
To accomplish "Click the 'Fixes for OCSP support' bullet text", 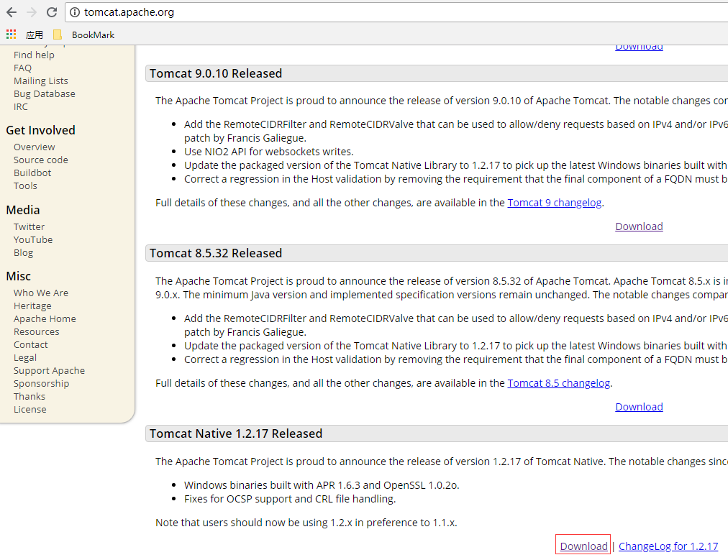I will [x=290, y=499].
